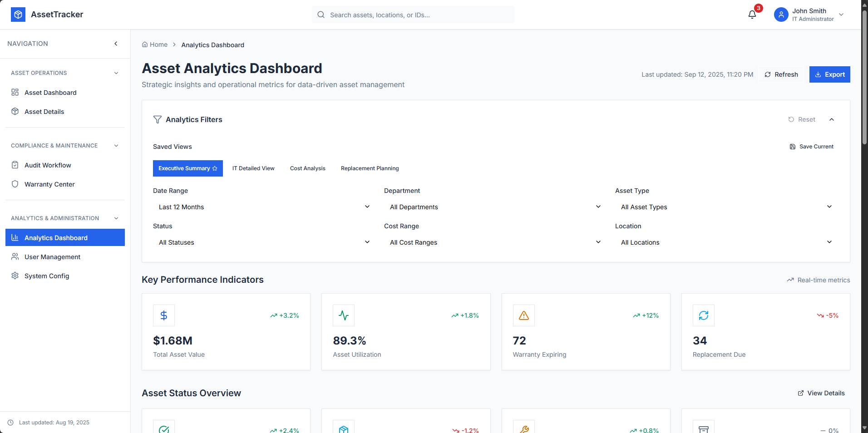The image size is (868, 433).
Task: Collapse the Analytics Filters panel
Action: (x=832, y=119)
